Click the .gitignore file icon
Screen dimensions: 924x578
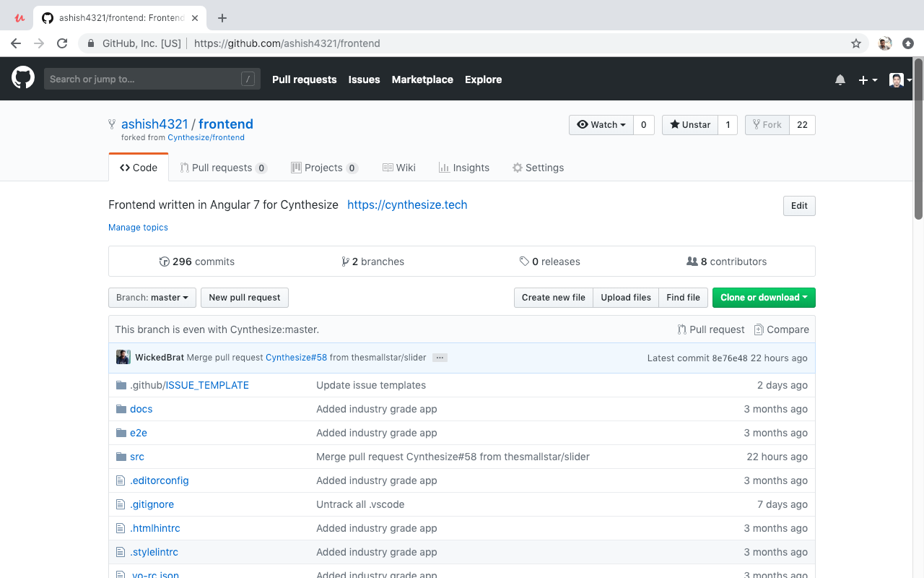click(121, 504)
